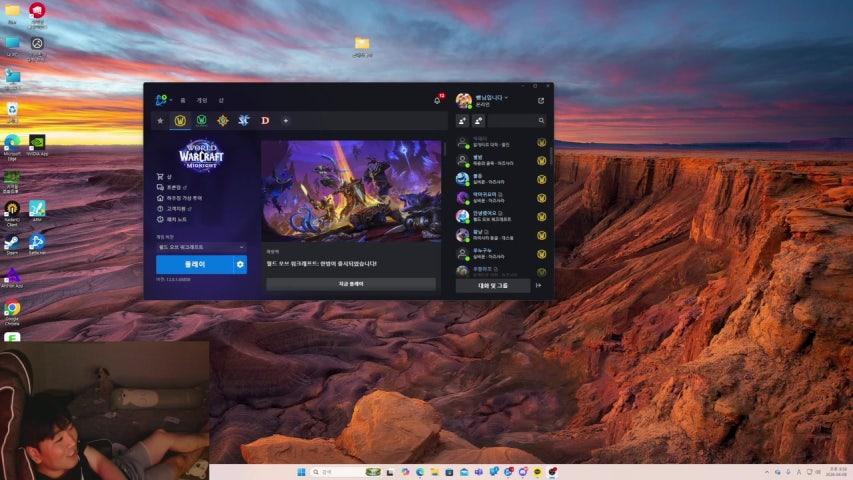
Task: Select the second friend in the list
Action: tap(502, 161)
